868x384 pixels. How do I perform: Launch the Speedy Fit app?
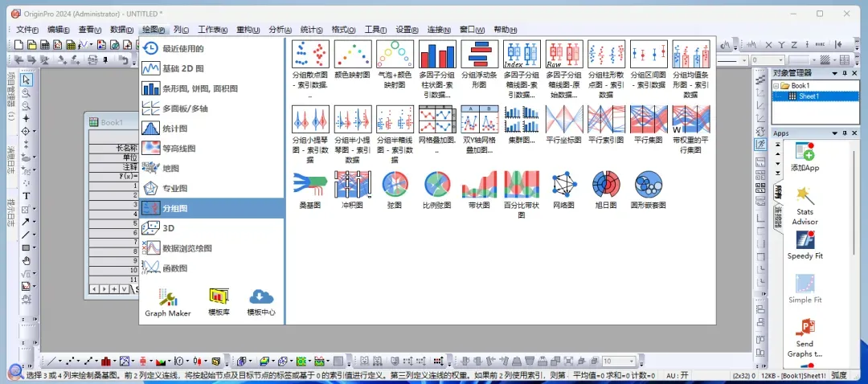pyautogui.click(x=805, y=245)
